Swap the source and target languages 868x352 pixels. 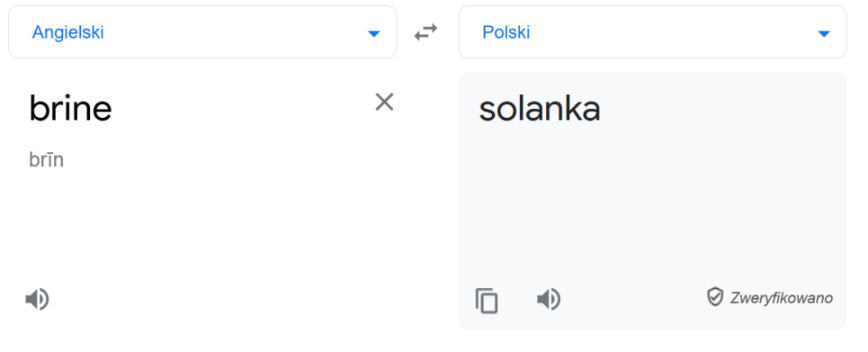pos(426,33)
